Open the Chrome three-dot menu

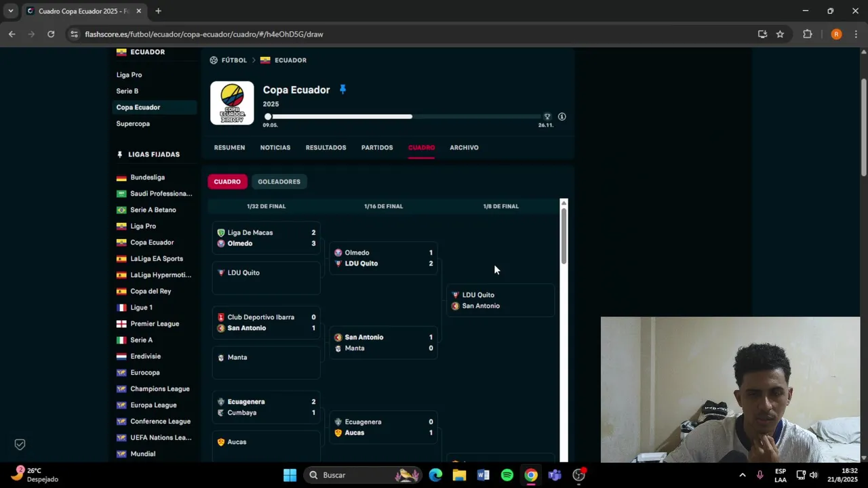click(x=856, y=34)
